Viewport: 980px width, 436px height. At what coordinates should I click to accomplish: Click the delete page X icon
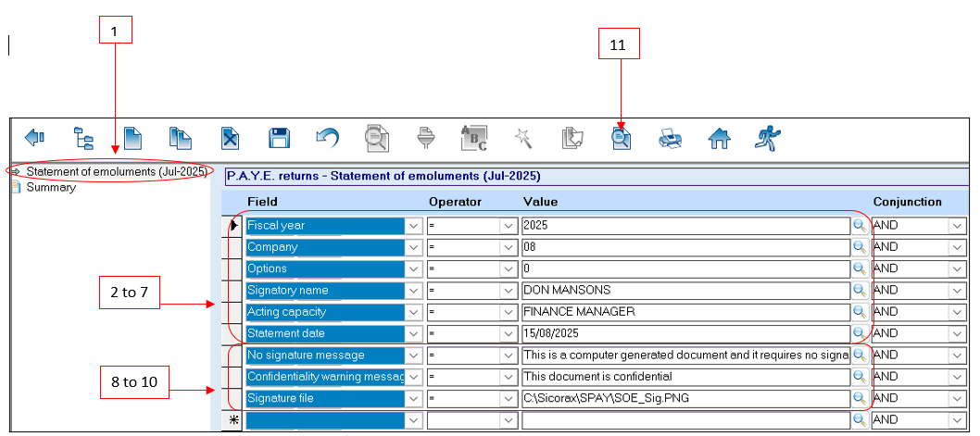tap(231, 138)
